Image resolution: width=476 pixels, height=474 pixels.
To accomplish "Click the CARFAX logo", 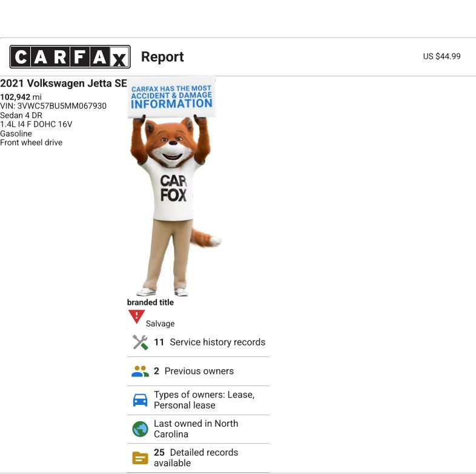I will (70, 57).
